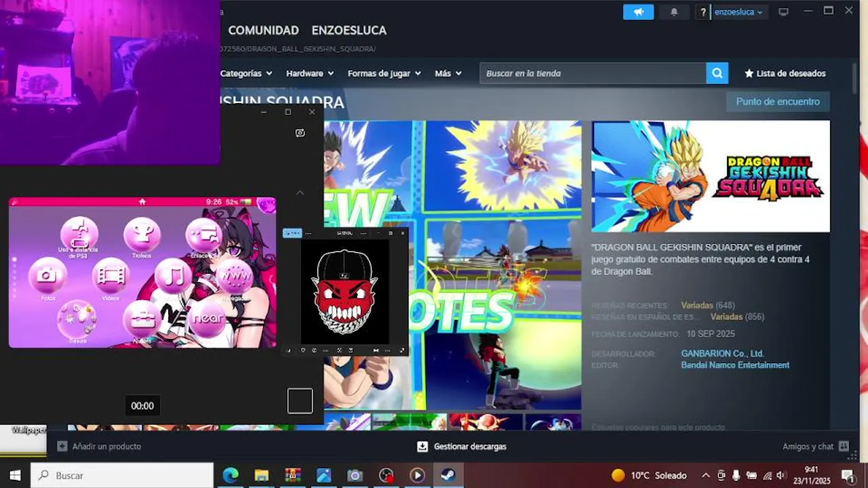Viewport: 868px width, 488px height.
Task: Click the microphone tray icon
Action: click(x=736, y=475)
